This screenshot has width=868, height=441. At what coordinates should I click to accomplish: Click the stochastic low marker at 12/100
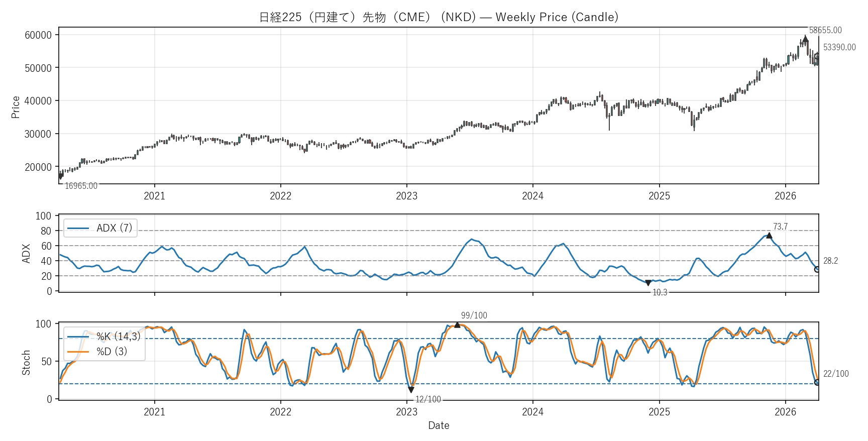tap(411, 390)
